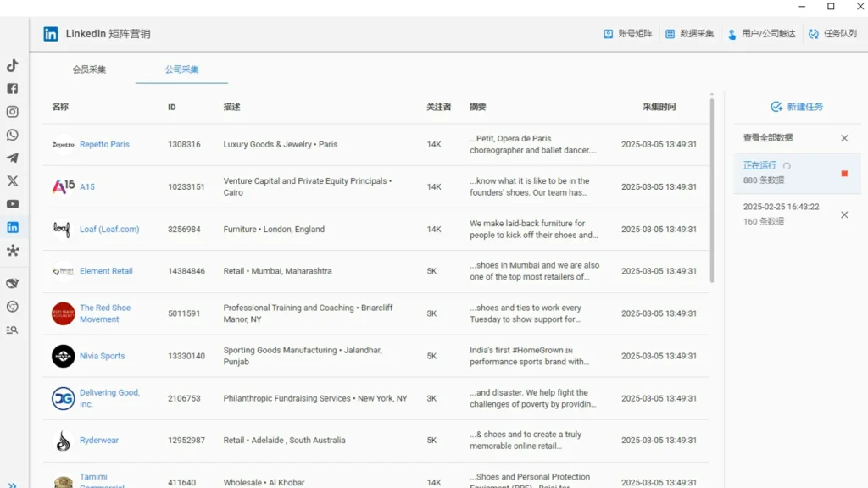Switch to Instagram marketing module

click(x=12, y=111)
